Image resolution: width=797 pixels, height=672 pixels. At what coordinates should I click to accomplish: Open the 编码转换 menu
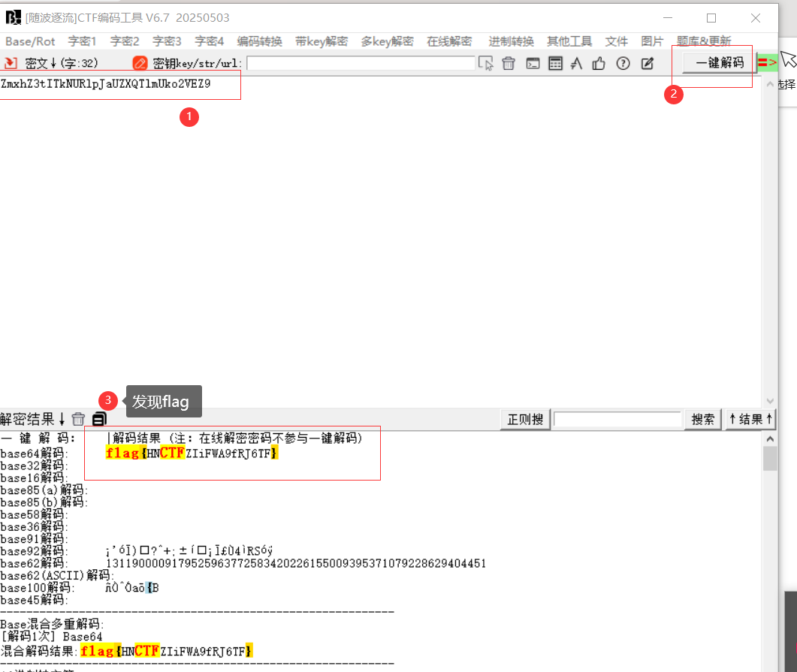click(260, 41)
